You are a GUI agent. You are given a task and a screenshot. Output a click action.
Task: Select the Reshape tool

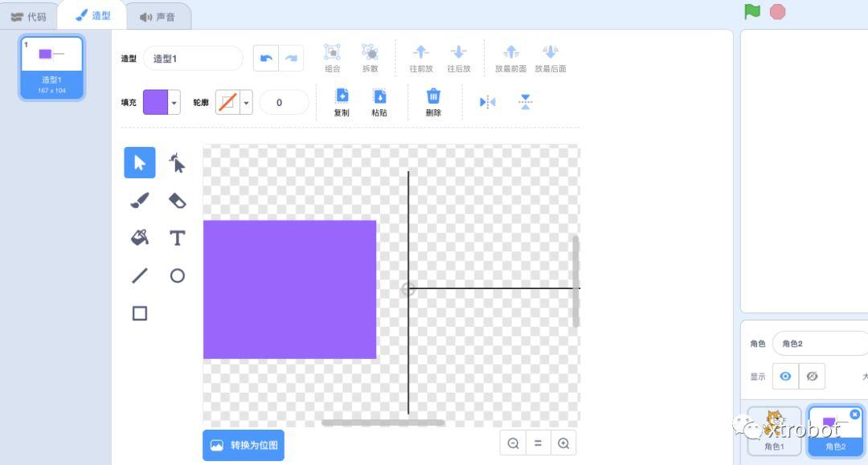[x=177, y=163]
